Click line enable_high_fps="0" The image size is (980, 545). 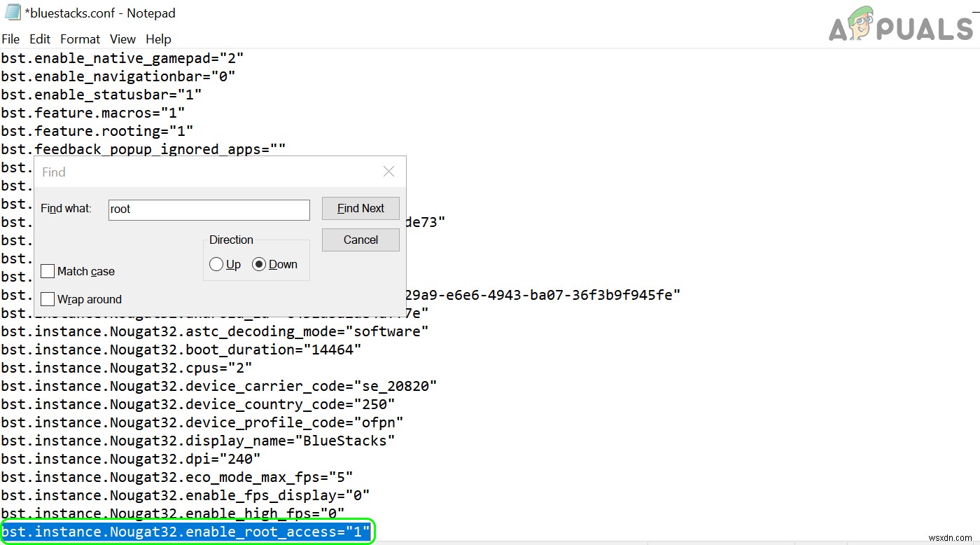(x=173, y=513)
